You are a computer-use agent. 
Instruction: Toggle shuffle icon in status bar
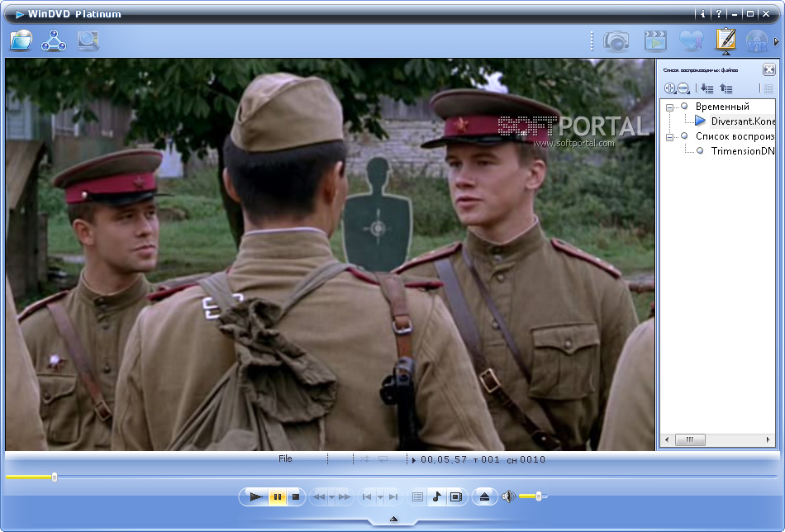tap(364, 459)
